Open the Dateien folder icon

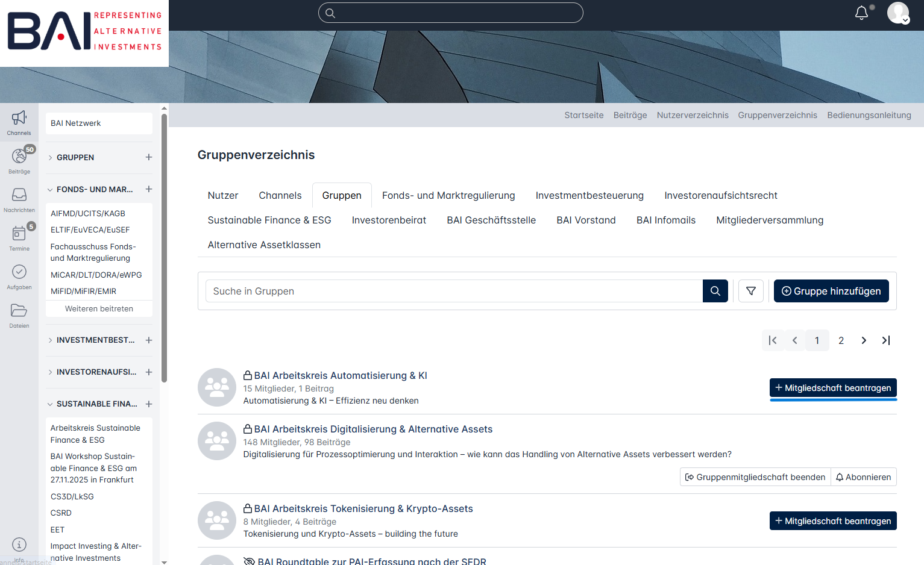(19, 311)
